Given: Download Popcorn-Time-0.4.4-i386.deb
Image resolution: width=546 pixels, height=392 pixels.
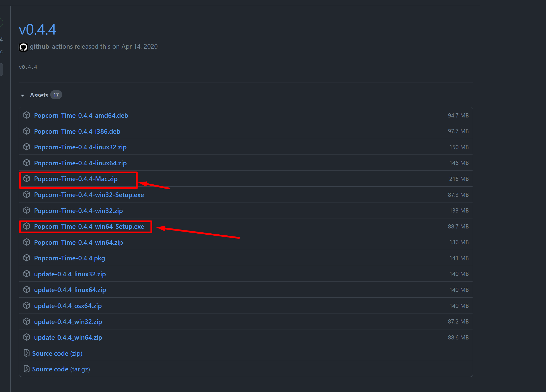Looking at the screenshot, I should (77, 131).
